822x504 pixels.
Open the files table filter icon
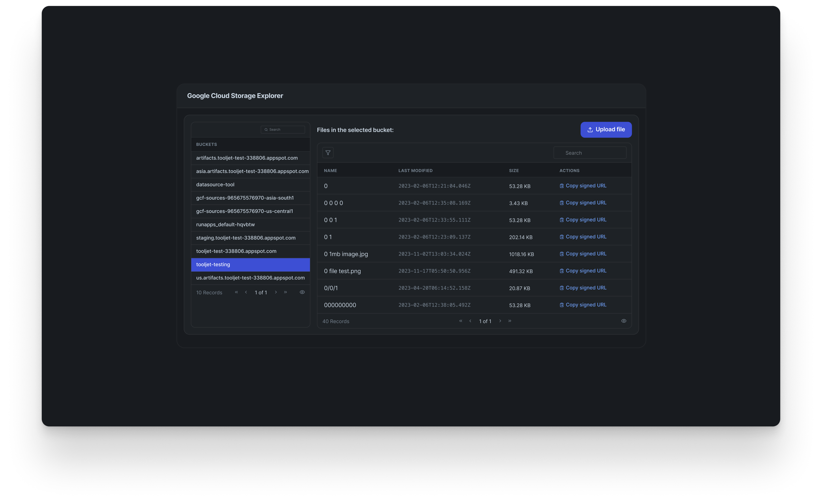pyautogui.click(x=328, y=153)
